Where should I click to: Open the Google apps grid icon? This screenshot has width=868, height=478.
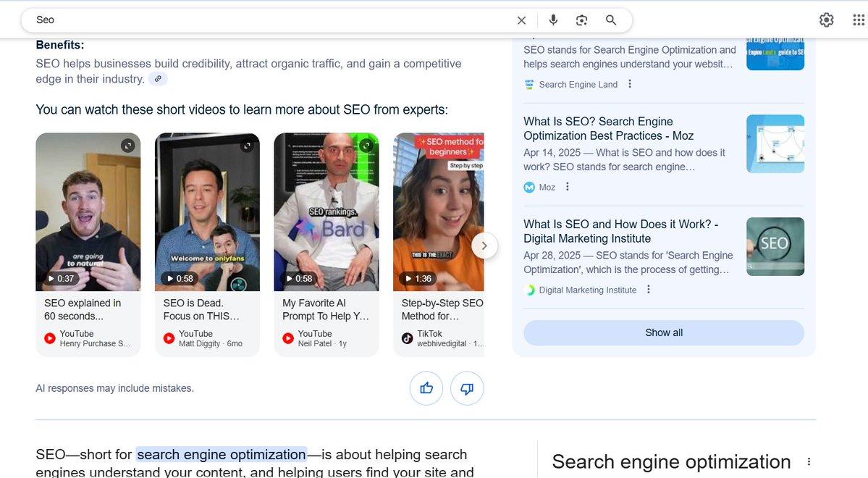pos(859,20)
